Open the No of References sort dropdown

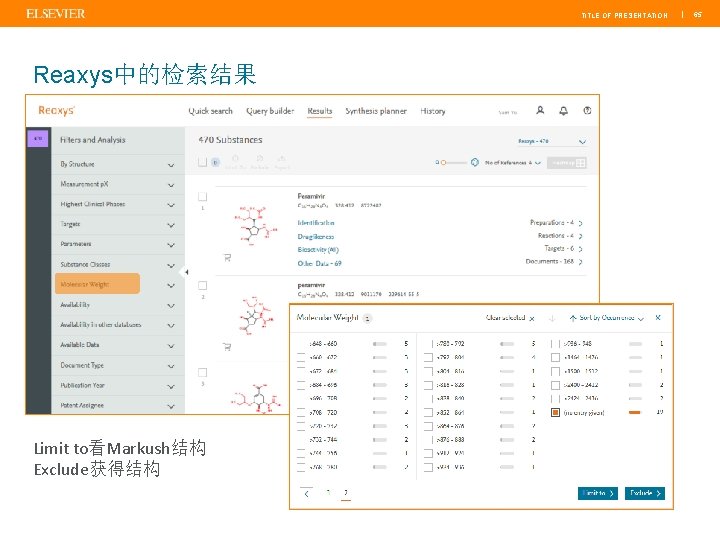point(513,163)
